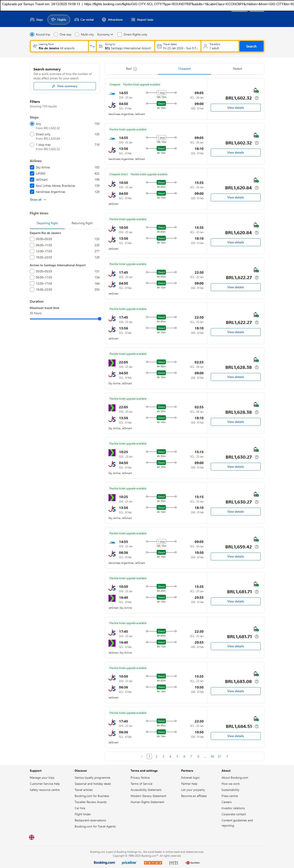
Task: Enable Direct flights only checkbox
Action: tap(120, 34)
